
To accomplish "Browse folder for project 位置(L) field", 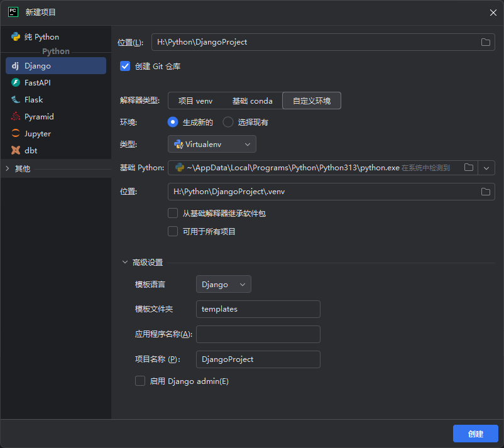I will coord(485,42).
